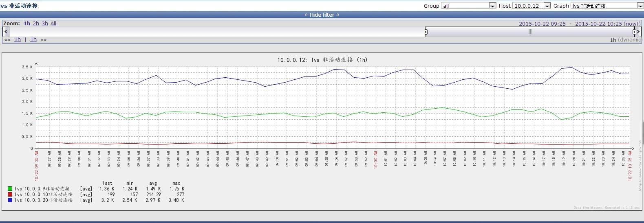Click the avg value 214.29

[x=153, y=195]
